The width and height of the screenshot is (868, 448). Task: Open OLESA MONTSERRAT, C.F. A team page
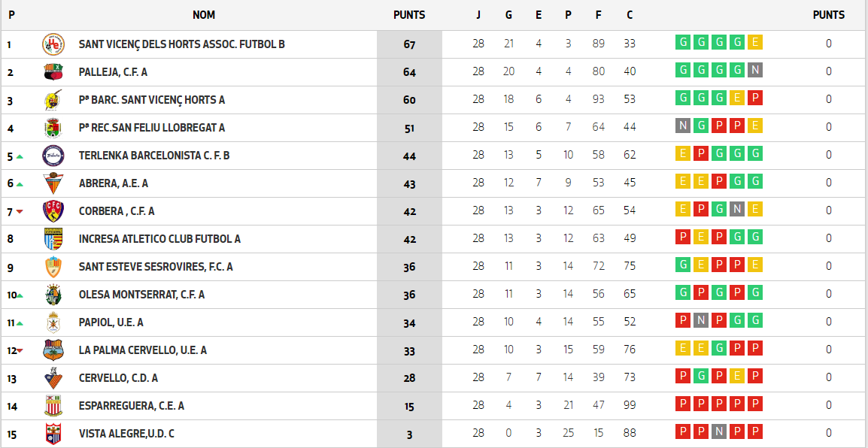tap(141, 294)
